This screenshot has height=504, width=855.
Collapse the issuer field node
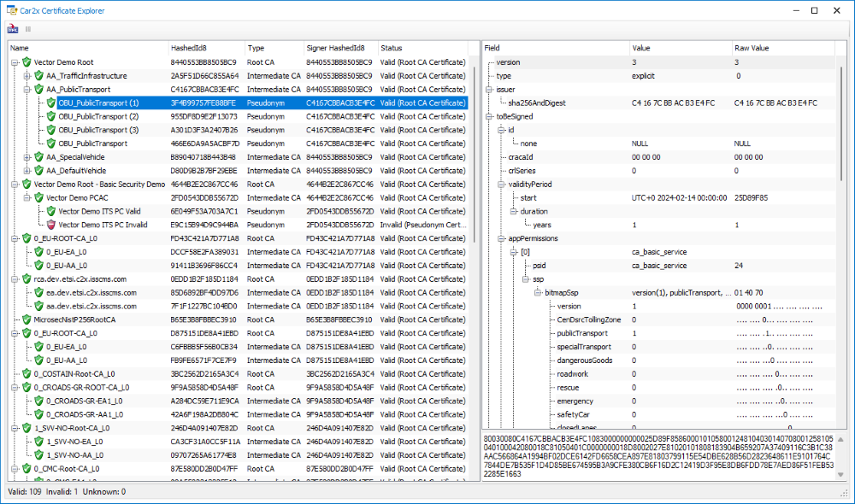(x=489, y=90)
